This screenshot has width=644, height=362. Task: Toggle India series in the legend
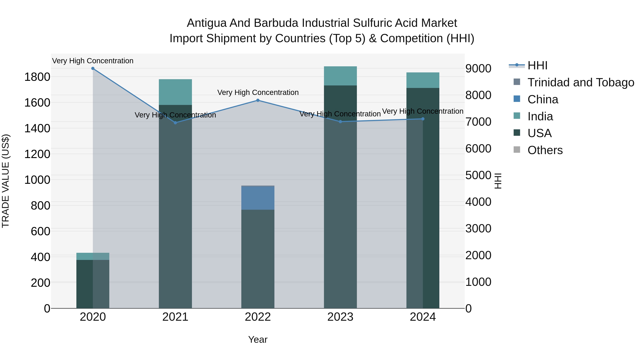[x=533, y=116]
